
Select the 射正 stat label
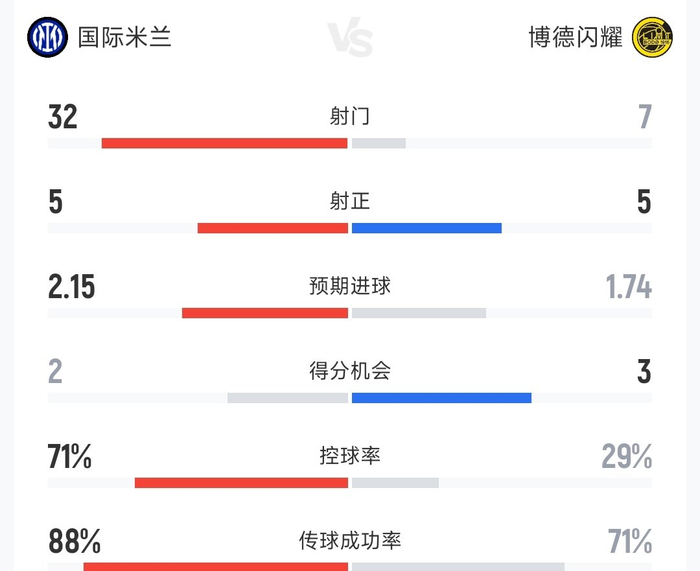click(350, 201)
